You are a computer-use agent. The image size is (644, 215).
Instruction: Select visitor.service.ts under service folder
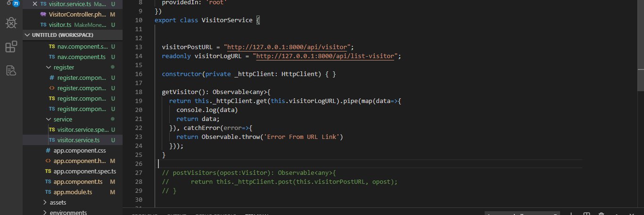pyautogui.click(x=73, y=140)
